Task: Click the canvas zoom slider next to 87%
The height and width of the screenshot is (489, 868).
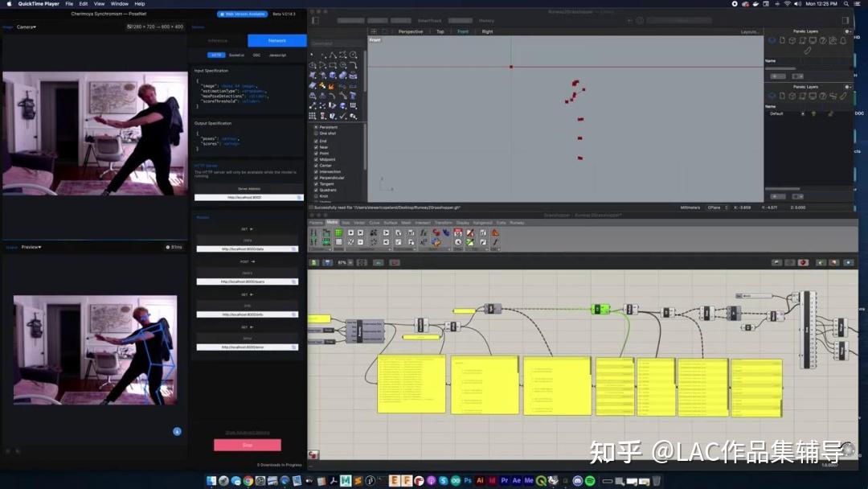Action: (x=350, y=261)
